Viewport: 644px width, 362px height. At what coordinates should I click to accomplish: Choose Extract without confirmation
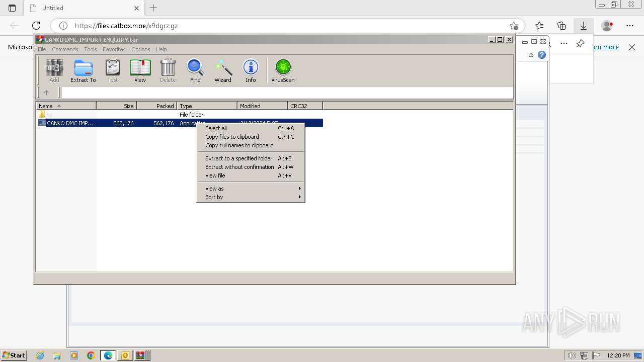[x=250, y=167]
